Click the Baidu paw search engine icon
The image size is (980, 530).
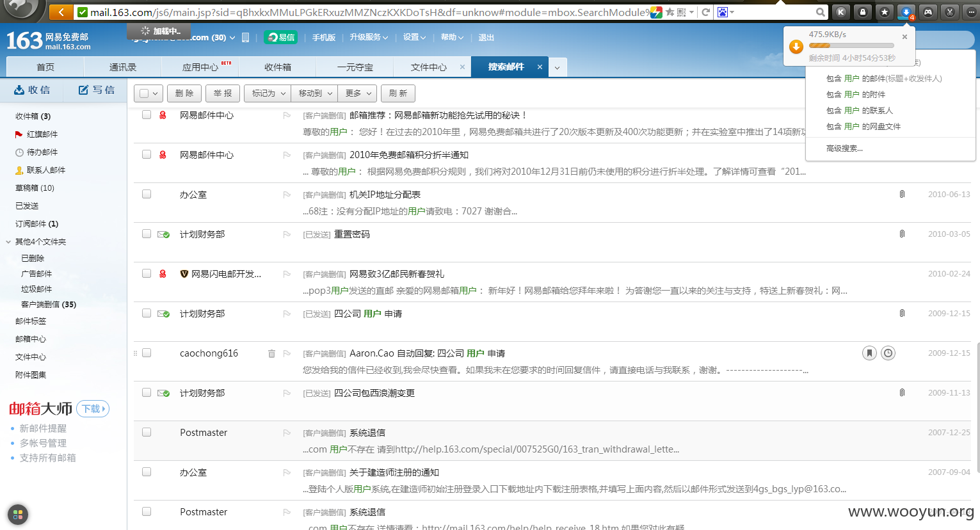click(723, 12)
